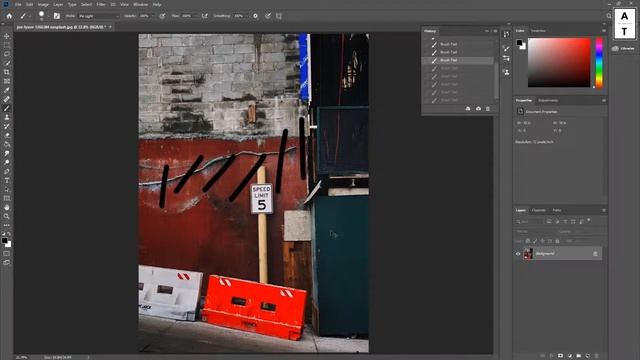Select the Pen tool
Image resolution: width=640 pixels, height=360 pixels.
click(7, 171)
